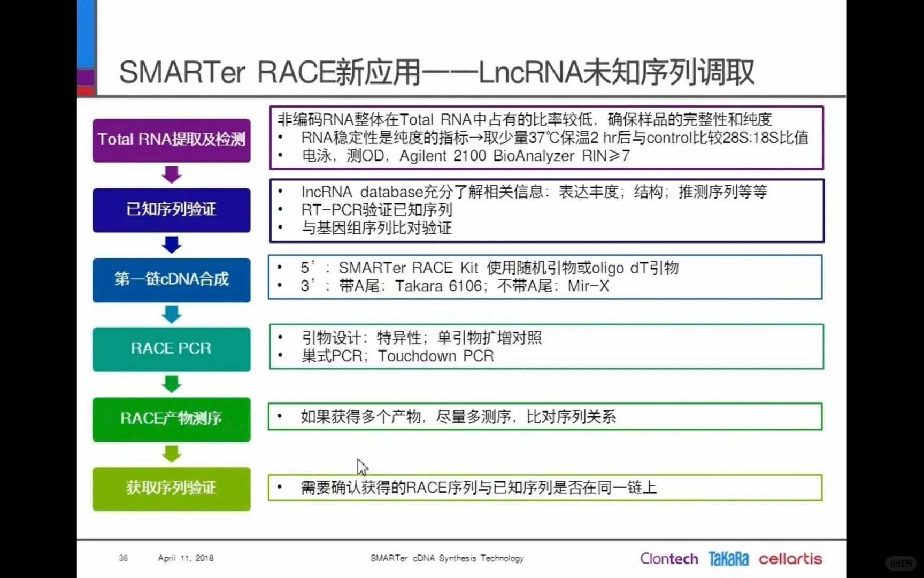
Task: Select the 已知序列验证 step box
Action: coord(171,210)
